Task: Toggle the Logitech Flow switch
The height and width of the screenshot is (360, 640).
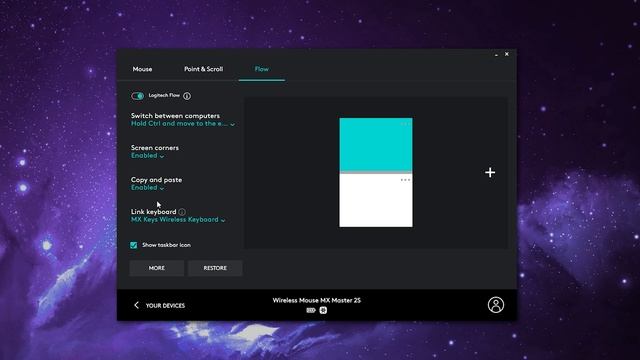Action: [138, 96]
